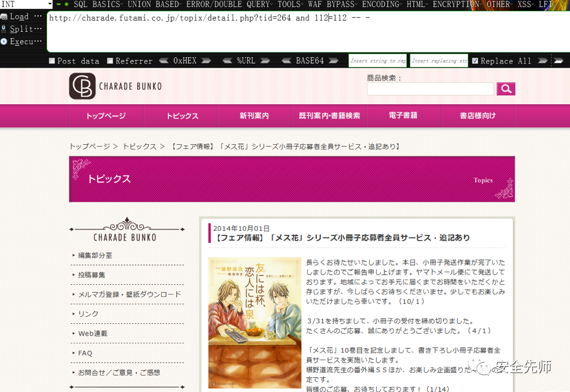The width and height of the screenshot is (570, 392).
Task: Open the 書店様向け navigation tab
Action: tap(478, 116)
